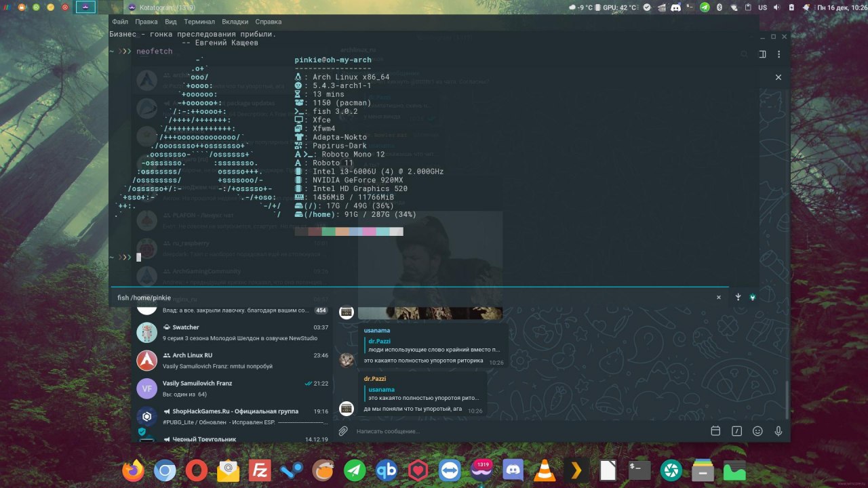The height and width of the screenshot is (488, 868).
Task: Open Telegram from the dock
Action: click(355, 470)
